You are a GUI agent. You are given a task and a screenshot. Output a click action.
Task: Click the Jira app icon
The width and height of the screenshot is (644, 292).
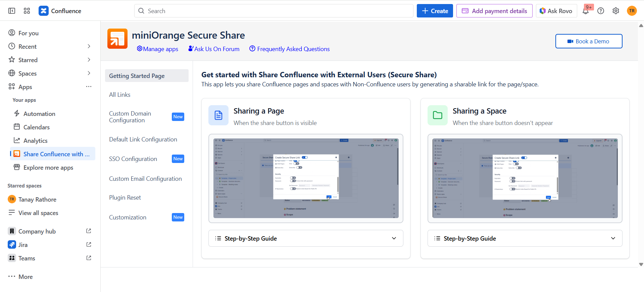pos(12,245)
